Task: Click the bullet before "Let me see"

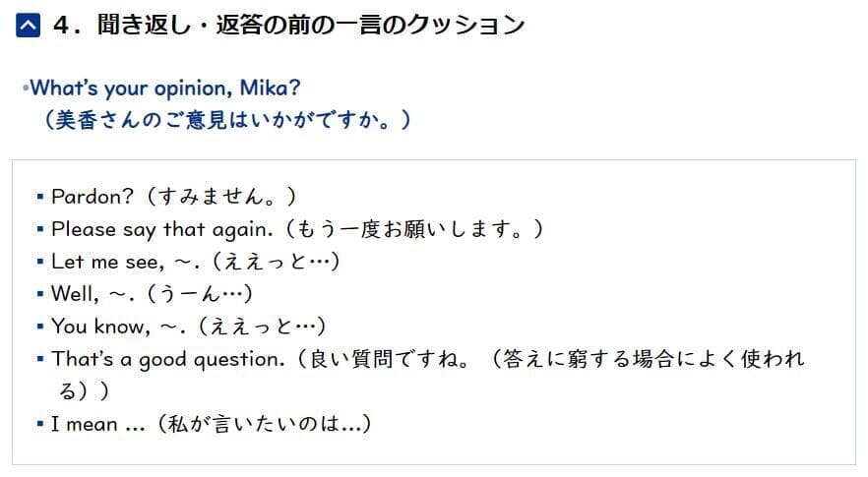Action: point(39,262)
